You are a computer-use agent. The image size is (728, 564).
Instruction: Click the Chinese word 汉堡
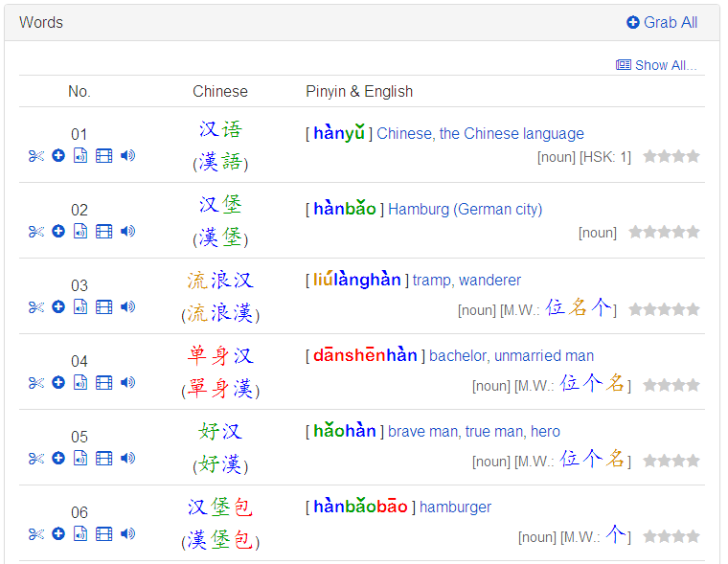[220, 204]
